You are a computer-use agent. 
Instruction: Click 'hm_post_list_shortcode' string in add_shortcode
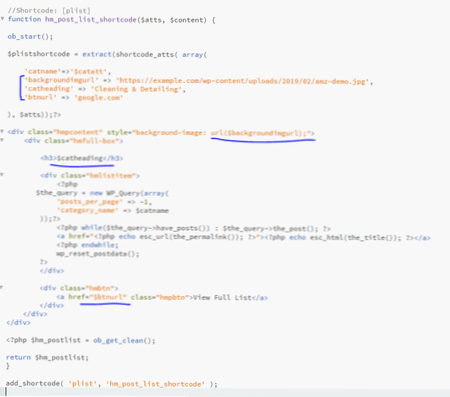pos(156,384)
